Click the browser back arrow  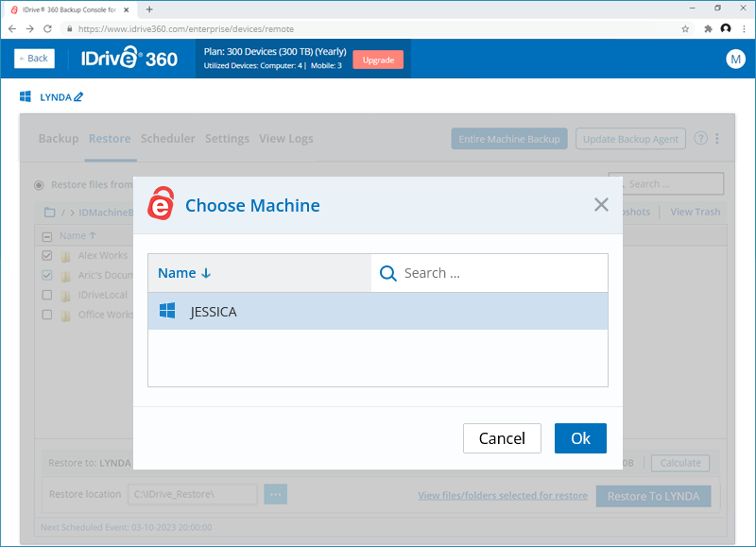tap(12, 29)
